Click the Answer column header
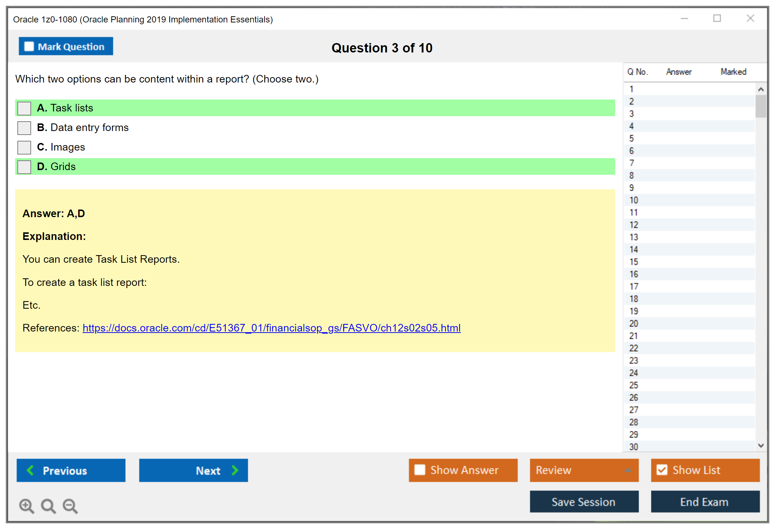778x532 pixels. click(x=678, y=72)
